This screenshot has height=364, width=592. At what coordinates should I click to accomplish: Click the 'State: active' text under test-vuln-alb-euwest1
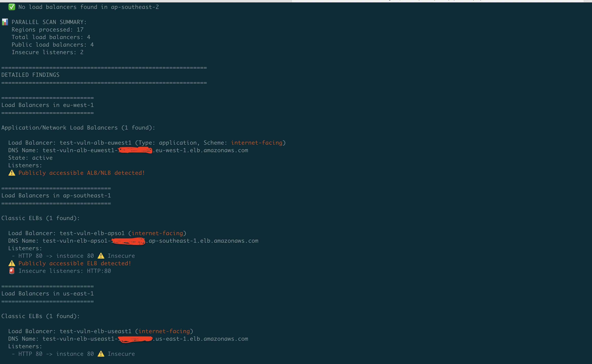point(30,158)
